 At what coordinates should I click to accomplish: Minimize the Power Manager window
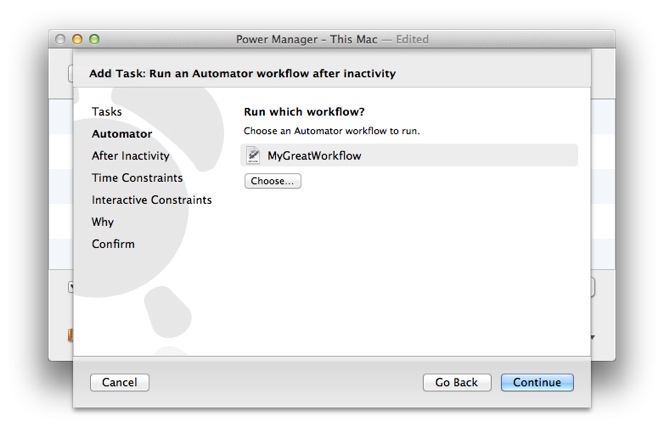pyautogui.click(x=77, y=39)
